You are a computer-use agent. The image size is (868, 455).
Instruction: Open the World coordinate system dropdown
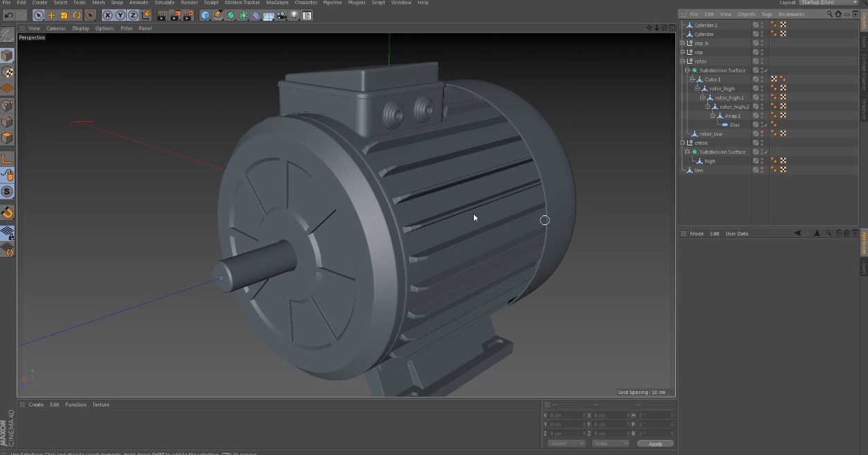[566, 443]
